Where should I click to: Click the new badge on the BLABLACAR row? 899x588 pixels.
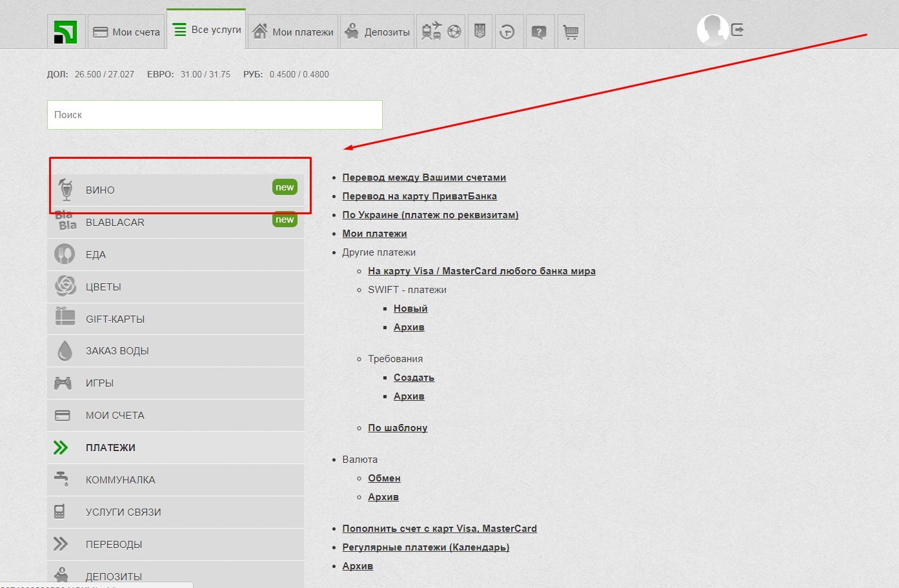285,219
